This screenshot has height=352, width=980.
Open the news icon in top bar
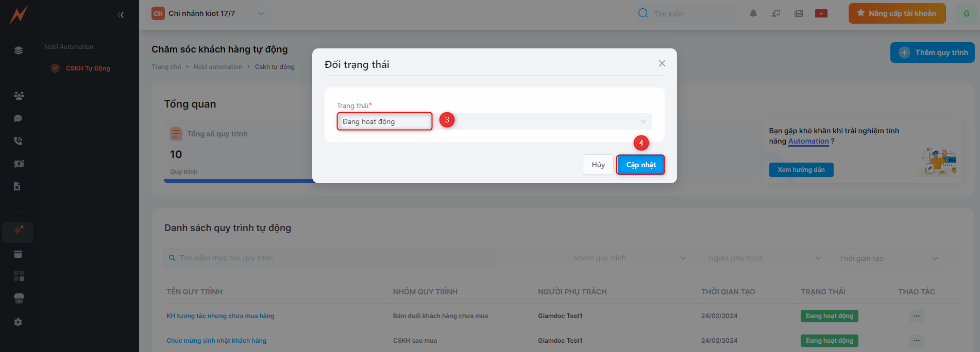(x=798, y=14)
